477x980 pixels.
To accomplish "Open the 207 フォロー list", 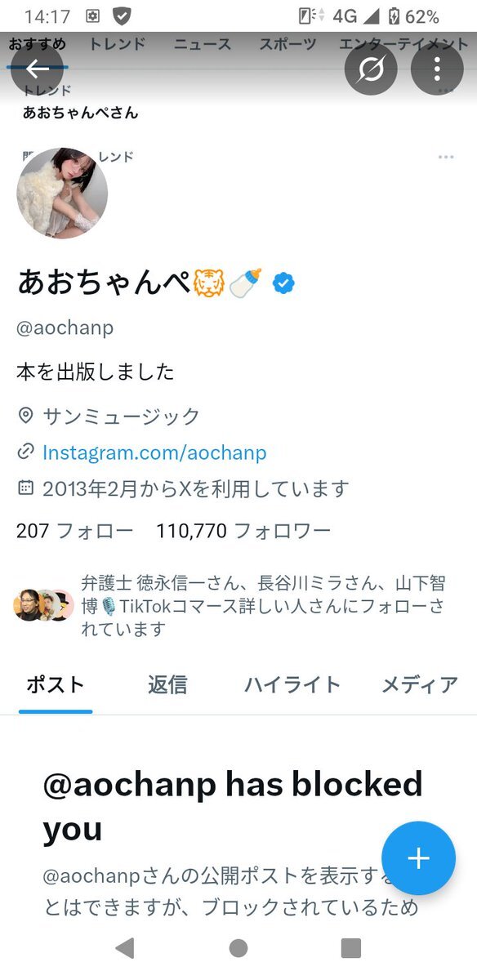I will tap(74, 531).
